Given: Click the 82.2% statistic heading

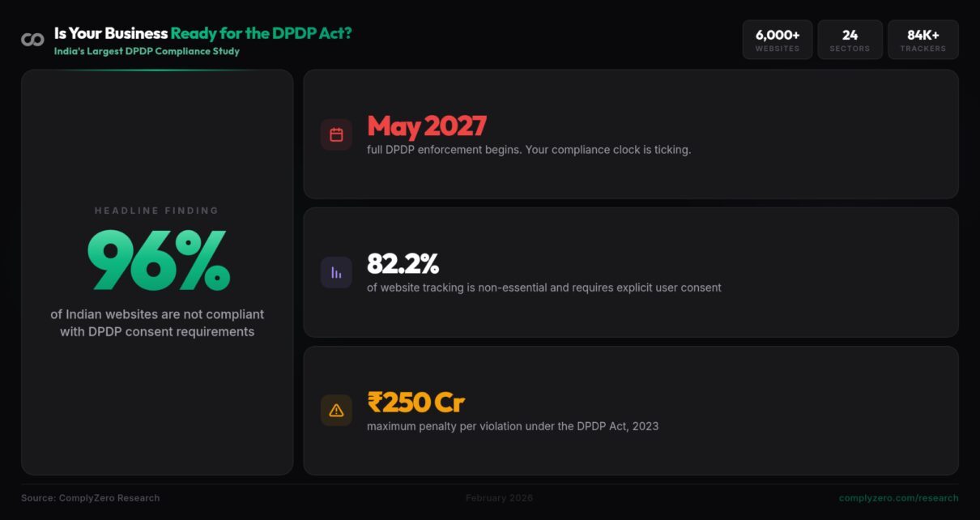Looking at the screenshot, I should pos(403,264).
